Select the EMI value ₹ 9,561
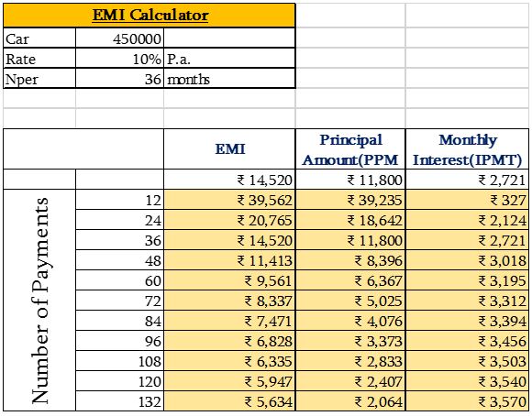This screenshot has width=532, height=416. [229, 280]
